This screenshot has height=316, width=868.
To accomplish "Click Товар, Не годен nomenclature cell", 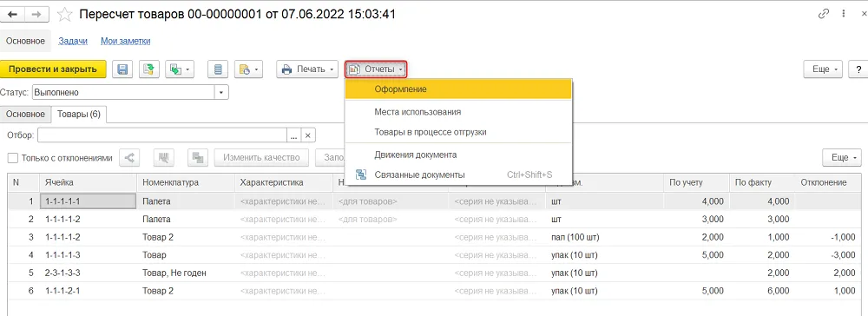I will click(186, 273).
